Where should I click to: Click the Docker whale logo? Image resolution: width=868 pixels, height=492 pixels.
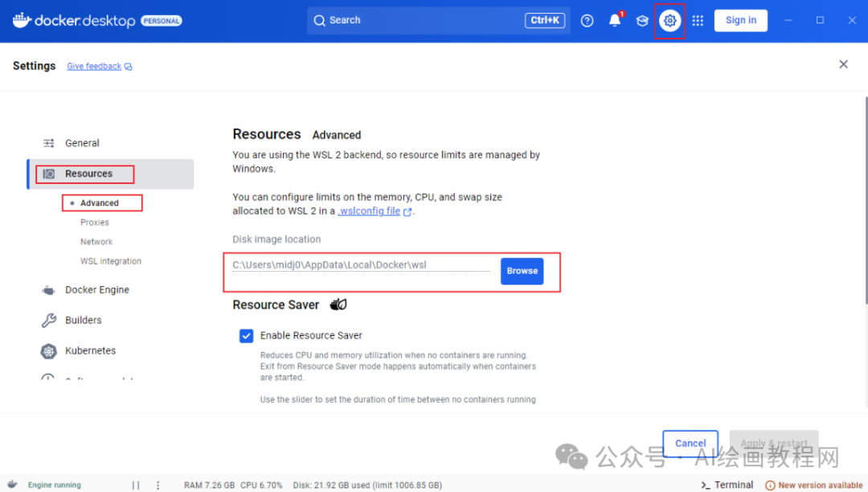(x=22, y=20)
